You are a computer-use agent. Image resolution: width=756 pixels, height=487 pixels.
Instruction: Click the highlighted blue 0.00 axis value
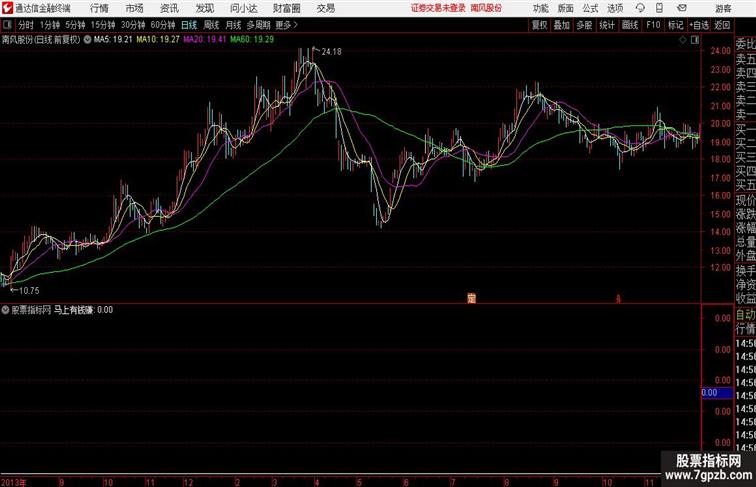click(717, 393)
